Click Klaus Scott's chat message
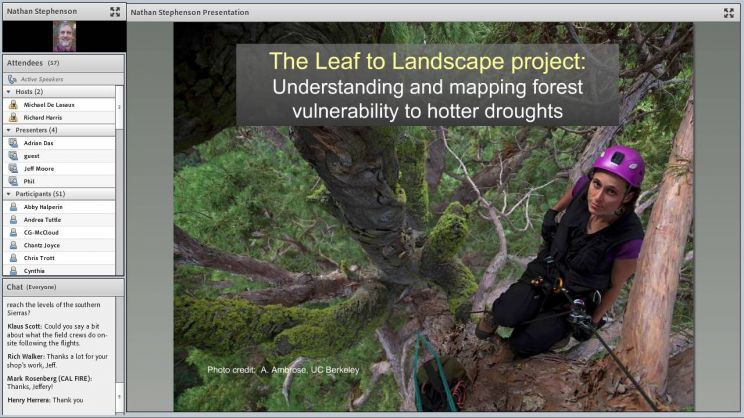 [x=57, y=334]
